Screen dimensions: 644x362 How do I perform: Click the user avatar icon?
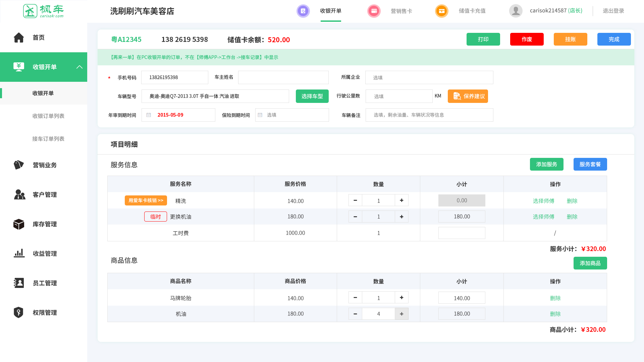coord(516,11)
